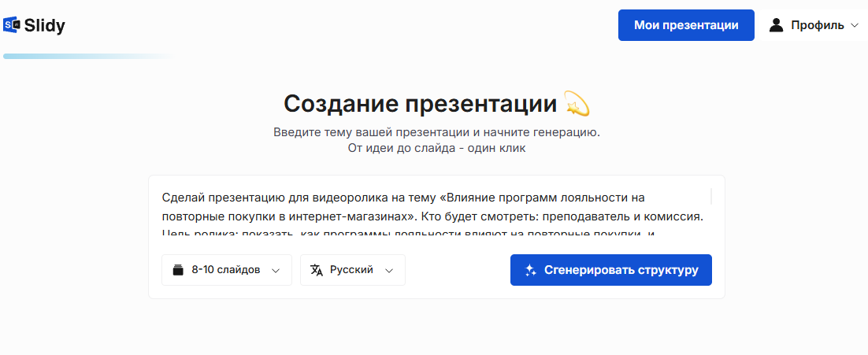Click the Slidy logo icon

(12, 25)
